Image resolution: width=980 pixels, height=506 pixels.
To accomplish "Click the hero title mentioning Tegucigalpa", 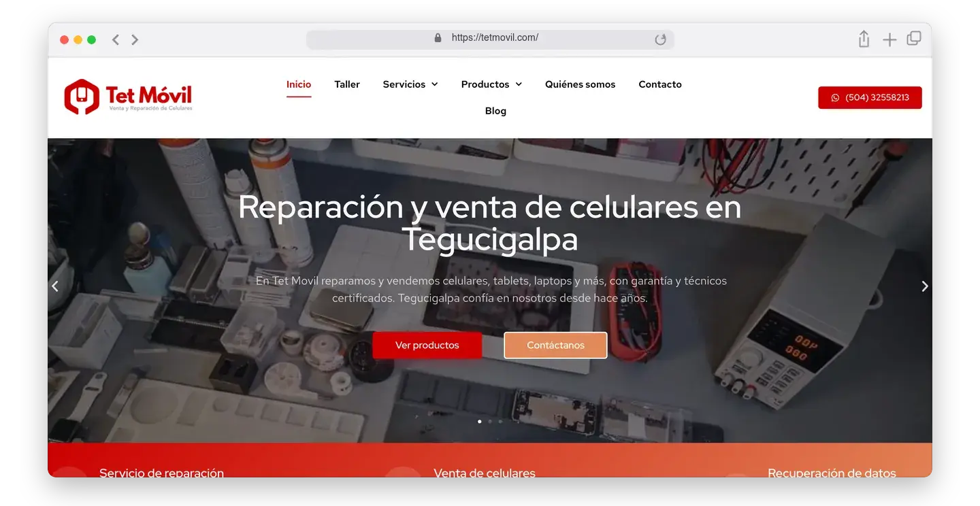I will 490,223.
